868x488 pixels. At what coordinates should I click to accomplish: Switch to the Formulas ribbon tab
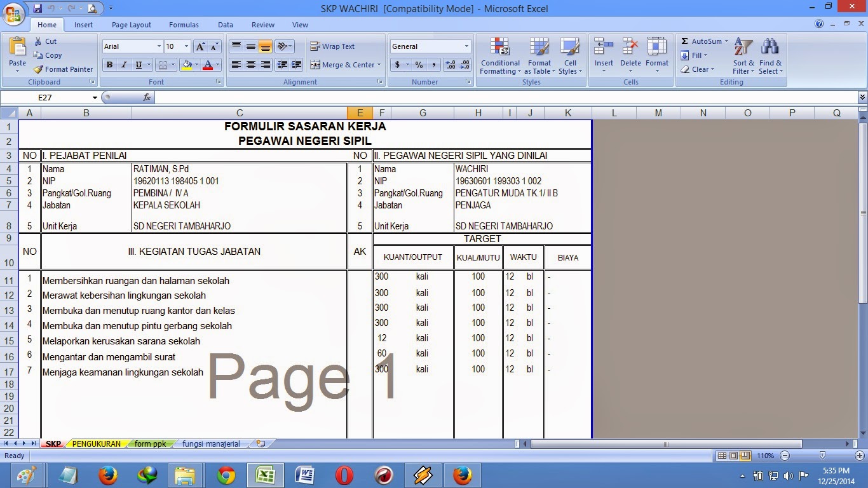click(x=184, y=25)
